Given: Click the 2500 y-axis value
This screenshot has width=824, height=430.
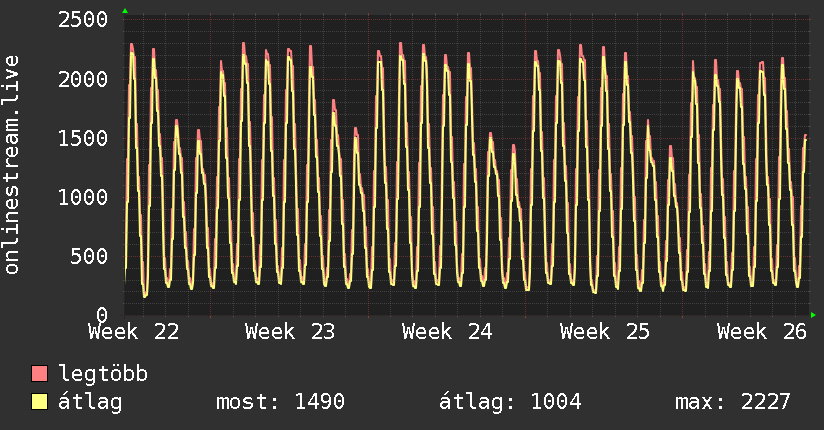Looking at the screenshot, I should click(x=83, y=20).
